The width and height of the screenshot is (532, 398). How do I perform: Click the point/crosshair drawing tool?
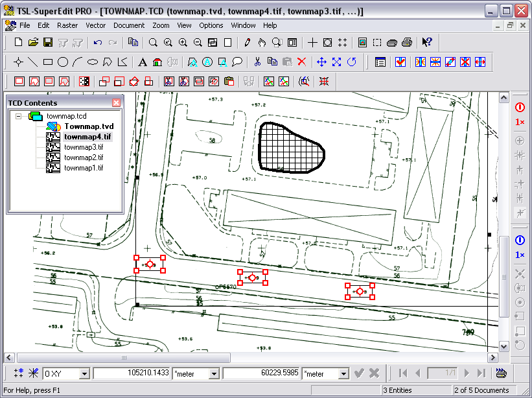[x=18, y=62]
